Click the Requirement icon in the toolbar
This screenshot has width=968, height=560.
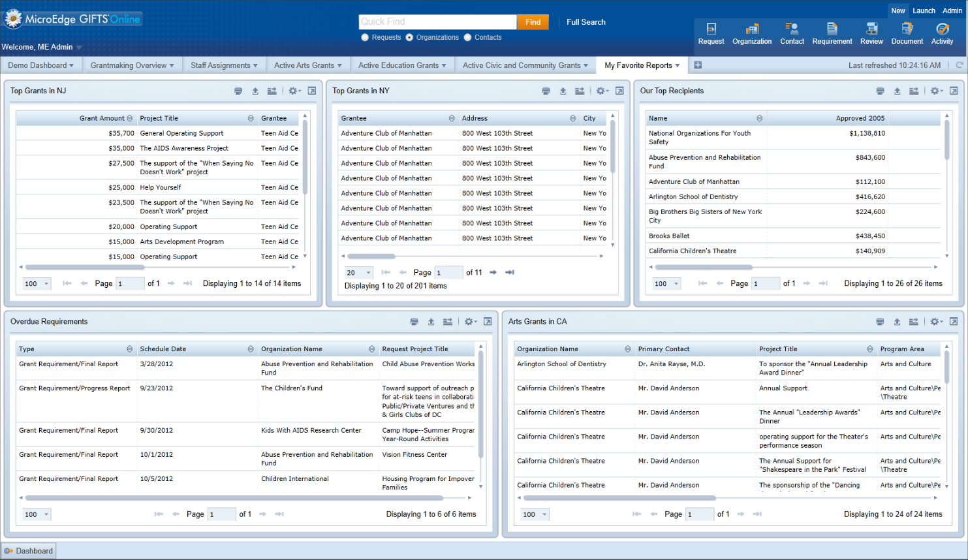point(832,29)
